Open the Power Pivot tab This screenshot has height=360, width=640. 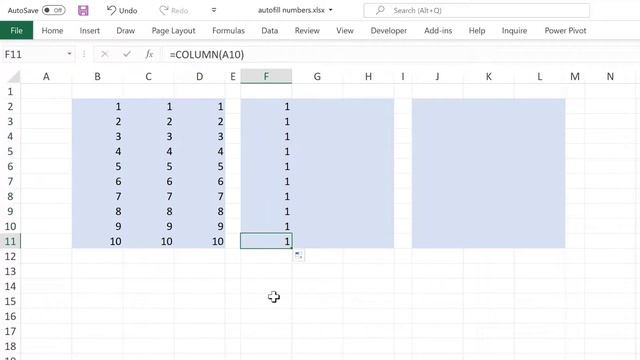click(565, 31)
